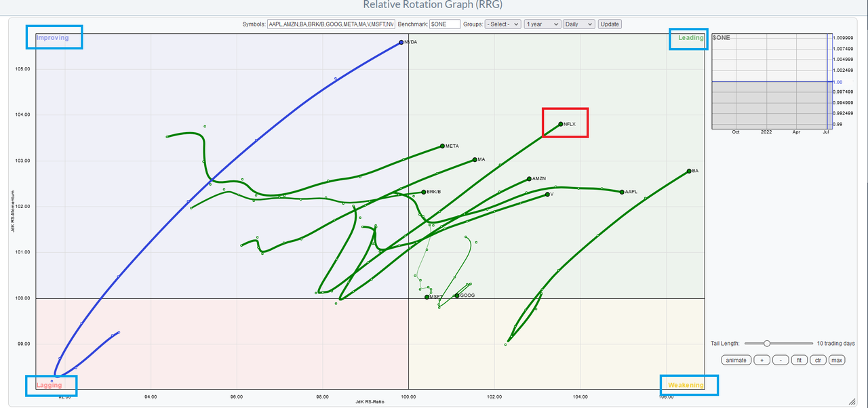This screenshot has height=408, width=868.
Task: Select the BRK/B data point
Action: (x=423, y=192)
